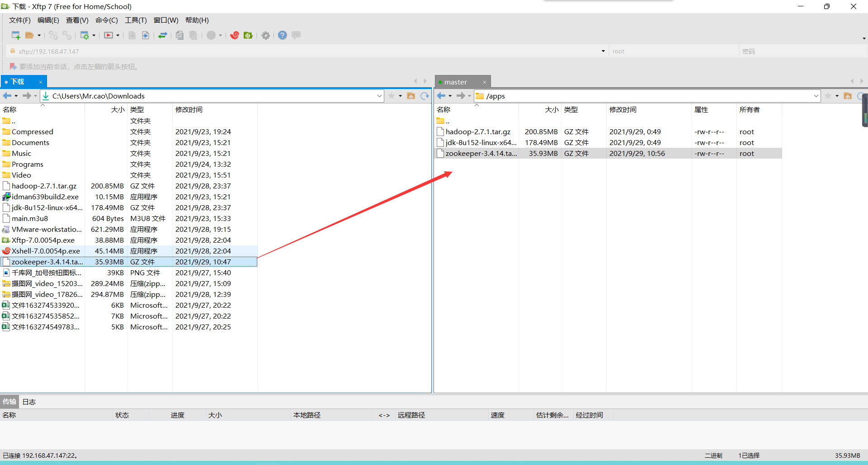Screen dimensions: 868x465
Task: Sort remote files by 大小 column header
Action: click(540, 110)
